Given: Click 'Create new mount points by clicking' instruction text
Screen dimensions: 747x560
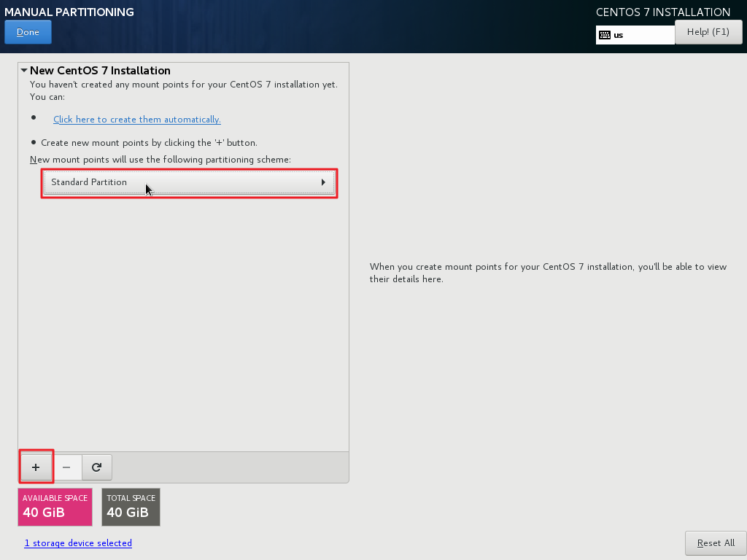Looking at the screenshot, I should 149,143.
